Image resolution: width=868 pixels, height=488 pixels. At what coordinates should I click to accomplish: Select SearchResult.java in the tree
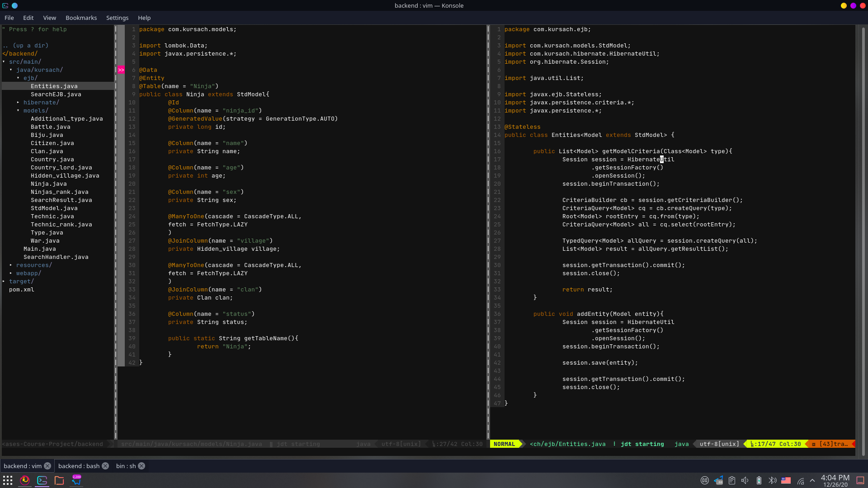click(61, 200)
